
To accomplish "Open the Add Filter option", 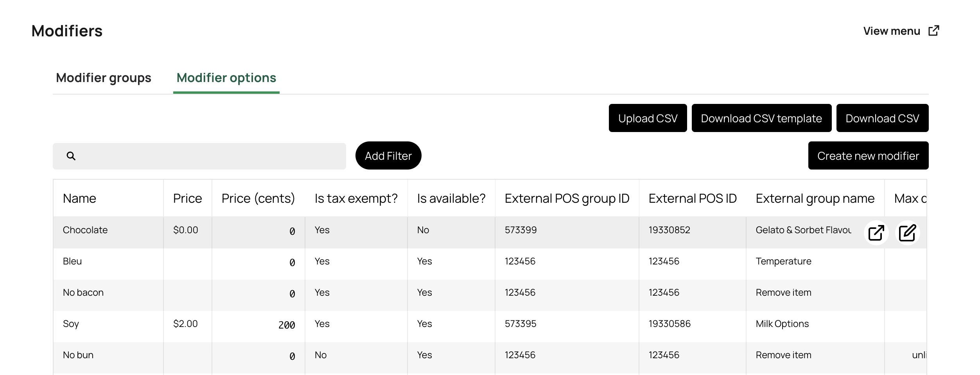I will click(388, 156).
